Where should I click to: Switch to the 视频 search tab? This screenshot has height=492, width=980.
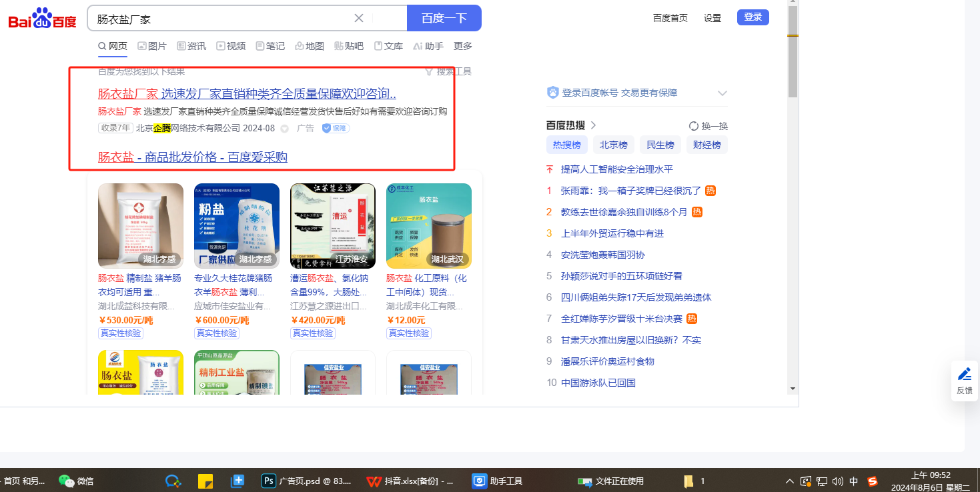click(x=231, y=46)
